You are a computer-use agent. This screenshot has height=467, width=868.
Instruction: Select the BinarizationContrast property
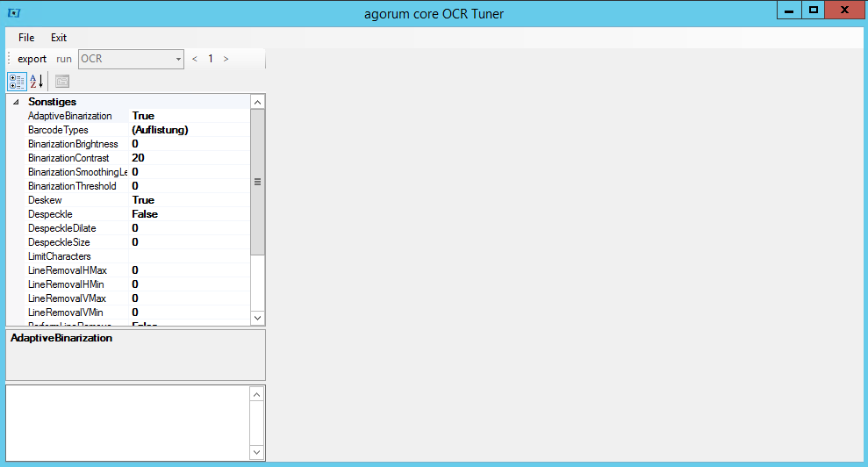point(68,158)
